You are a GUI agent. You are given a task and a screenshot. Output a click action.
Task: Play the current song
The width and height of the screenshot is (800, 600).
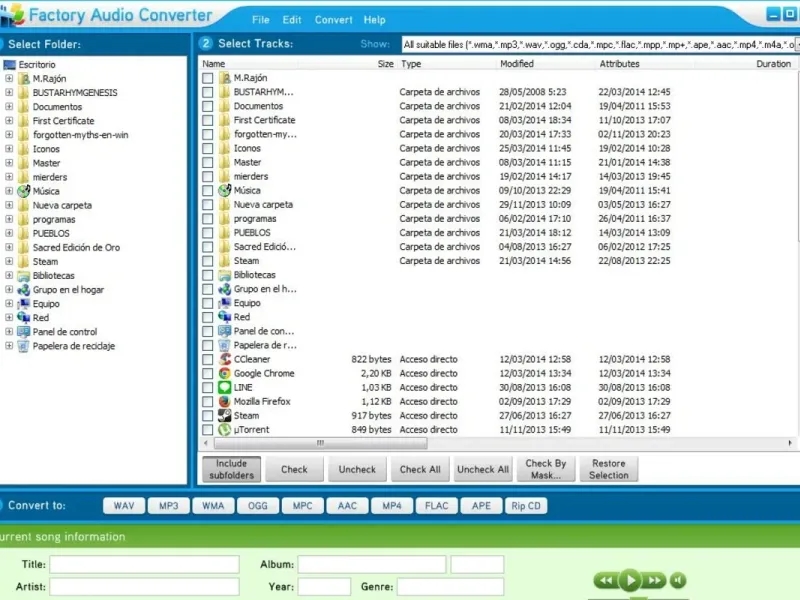pyautogui.click(x=630, y=580)
